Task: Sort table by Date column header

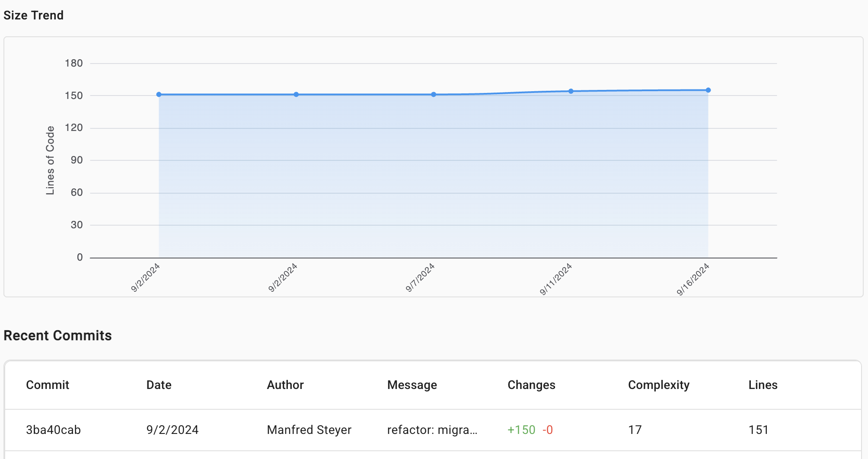Action: 159,385
